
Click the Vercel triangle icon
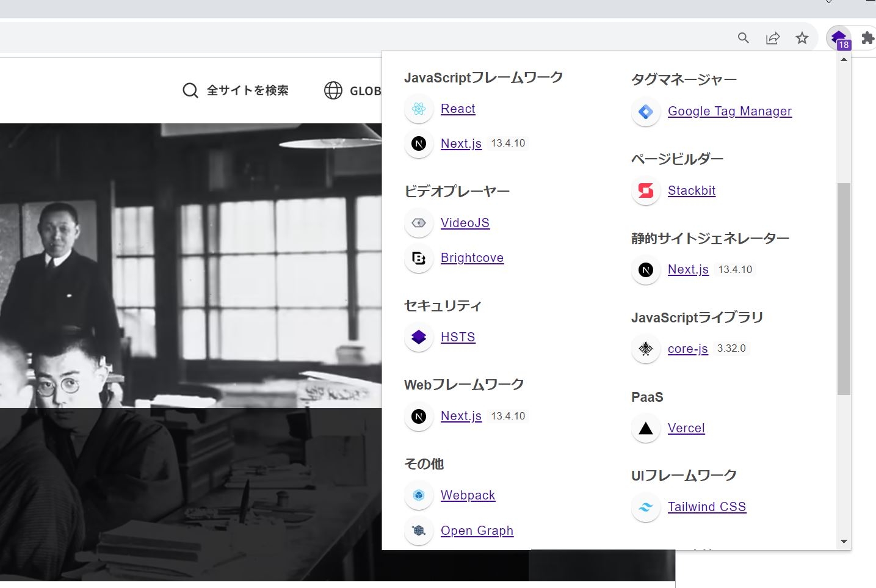[x=646, y=429]
